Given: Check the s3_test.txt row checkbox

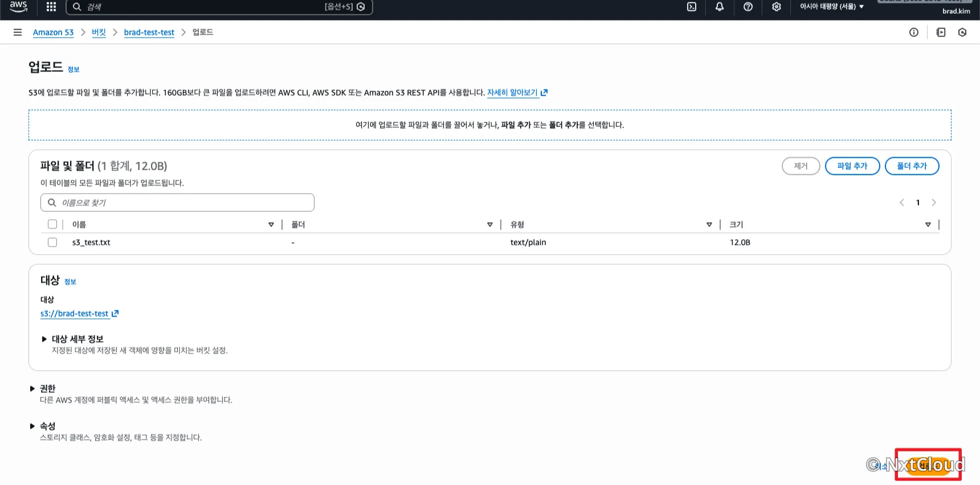Looking at the screenshot, I should pos(52,242).
